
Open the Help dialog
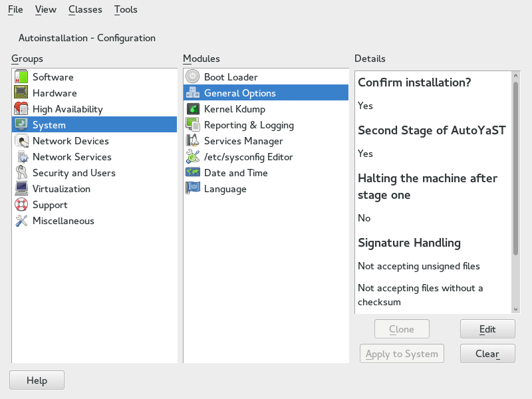37,380
